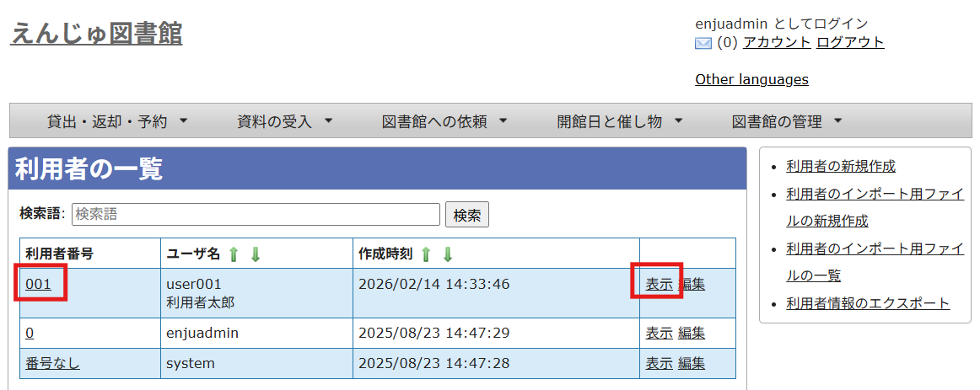
Task: Go to えんじゅ図書館 home link
Action: (96, 34)
